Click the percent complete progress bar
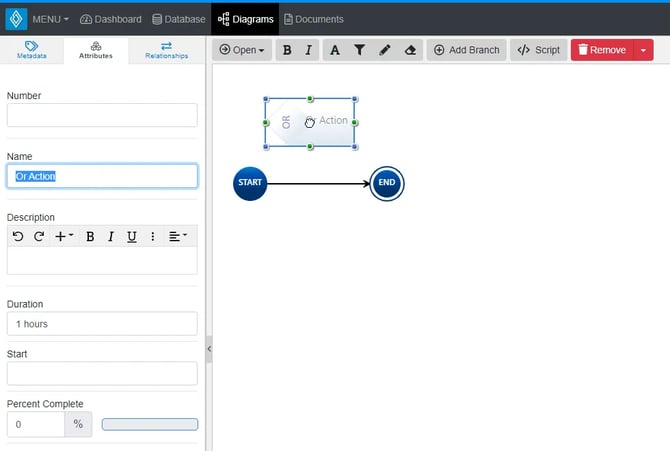Screen dimensions: 670x451 150,424
